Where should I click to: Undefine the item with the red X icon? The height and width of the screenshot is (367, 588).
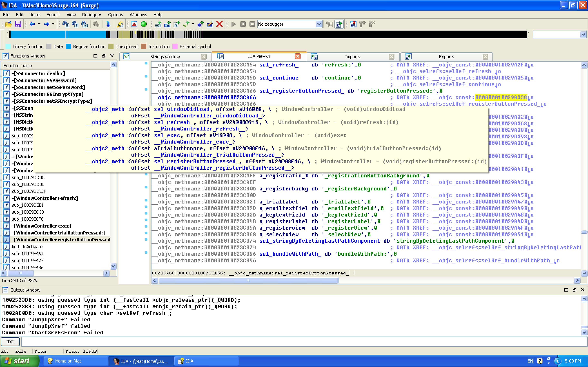point(219,24)
